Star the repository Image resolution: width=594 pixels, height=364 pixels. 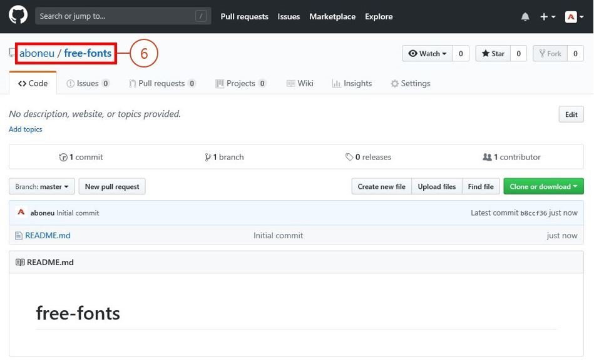(x=493, y=53)
